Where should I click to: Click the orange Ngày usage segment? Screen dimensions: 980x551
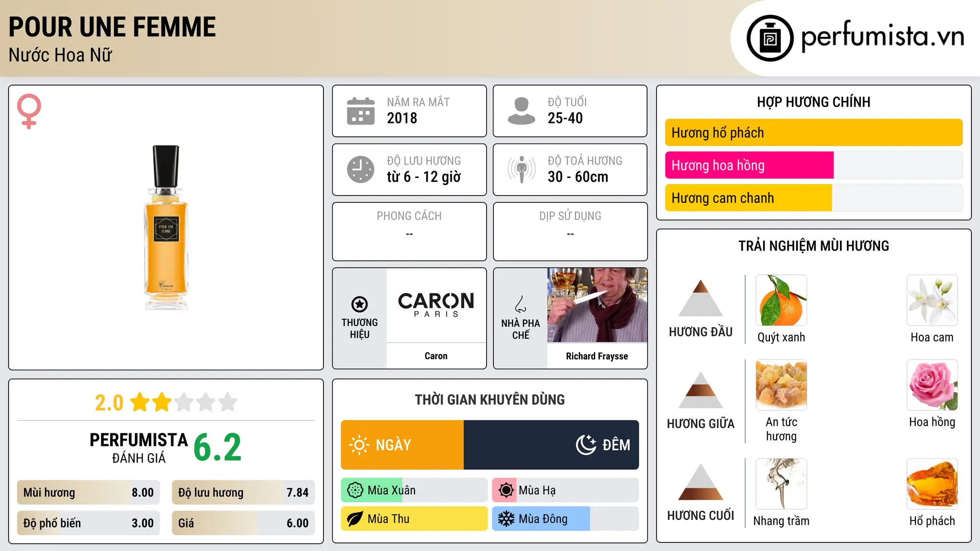[402, 445]
